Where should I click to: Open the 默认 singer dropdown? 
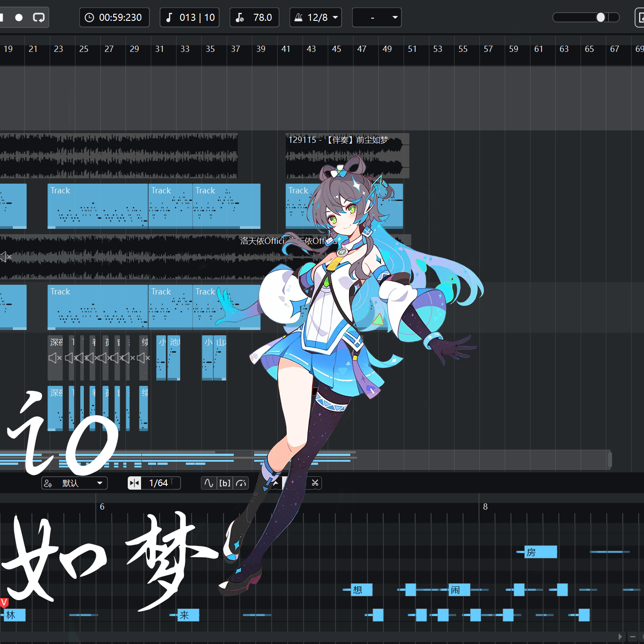coord(75,483)
